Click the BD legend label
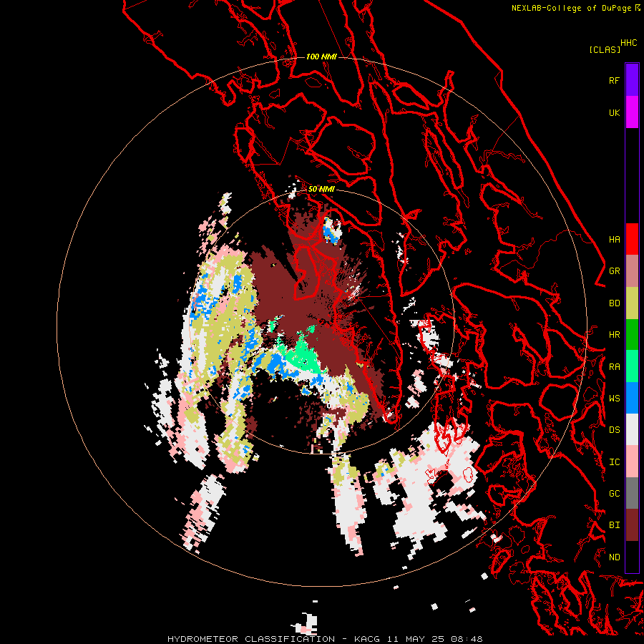Image resolution: width=644 pixels, height=644 pixels. 614,303
